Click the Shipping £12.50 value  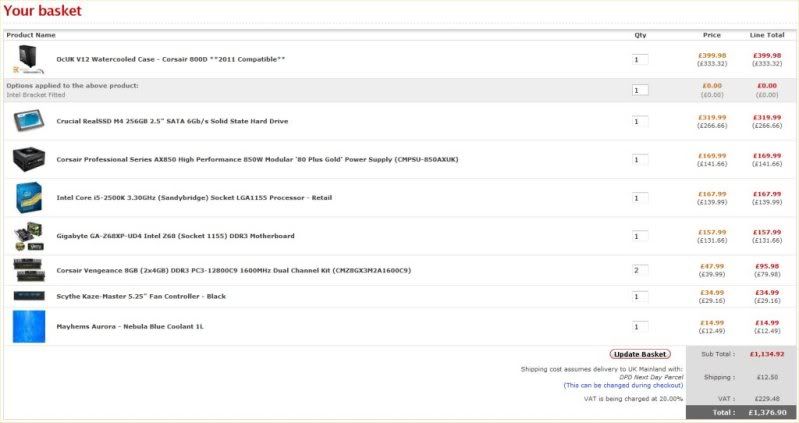click(x=767, y=377)
